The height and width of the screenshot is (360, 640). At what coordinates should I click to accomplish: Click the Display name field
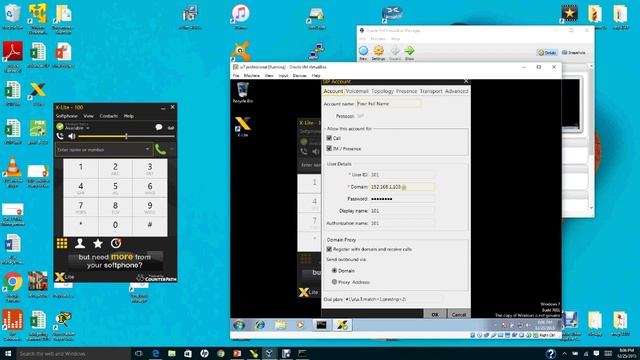pyautogui.click(x=402, y=211)
